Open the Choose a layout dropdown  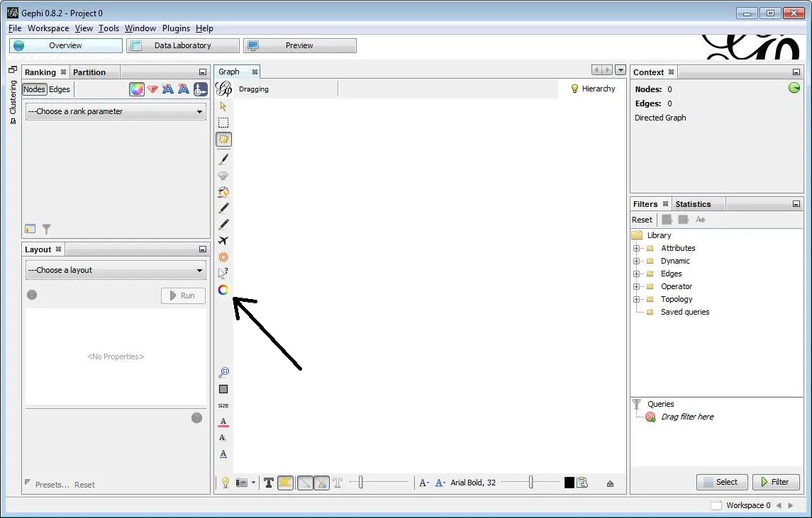point(116,270)
